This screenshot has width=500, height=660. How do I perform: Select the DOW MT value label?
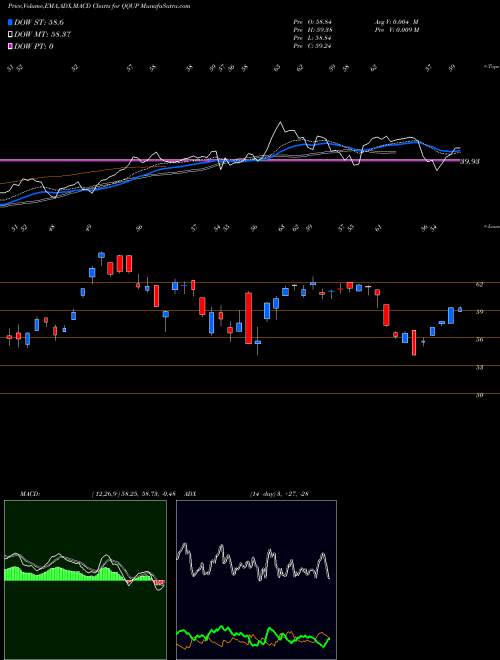click(42, 35)
